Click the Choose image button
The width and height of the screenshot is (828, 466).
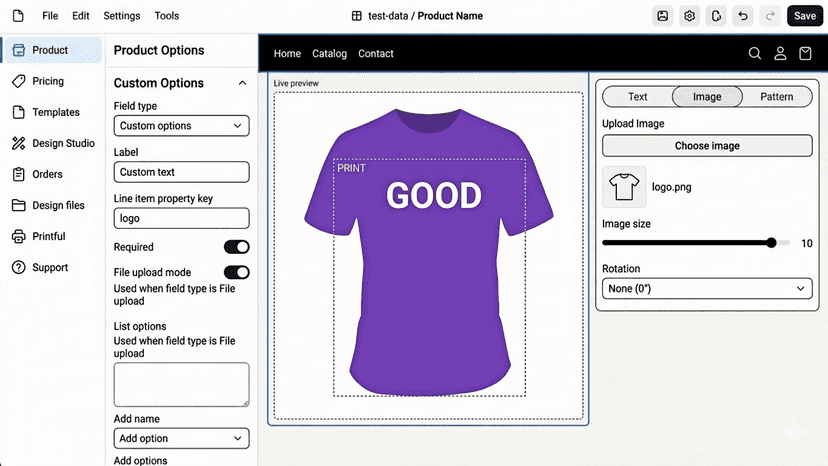click(707, 146)
